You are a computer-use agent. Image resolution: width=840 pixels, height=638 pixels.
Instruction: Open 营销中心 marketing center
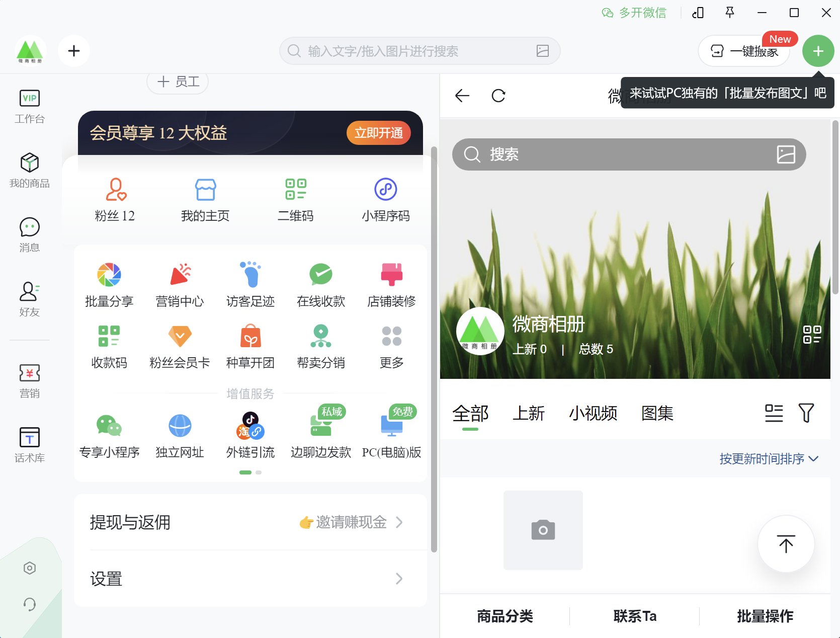[180, 285]
